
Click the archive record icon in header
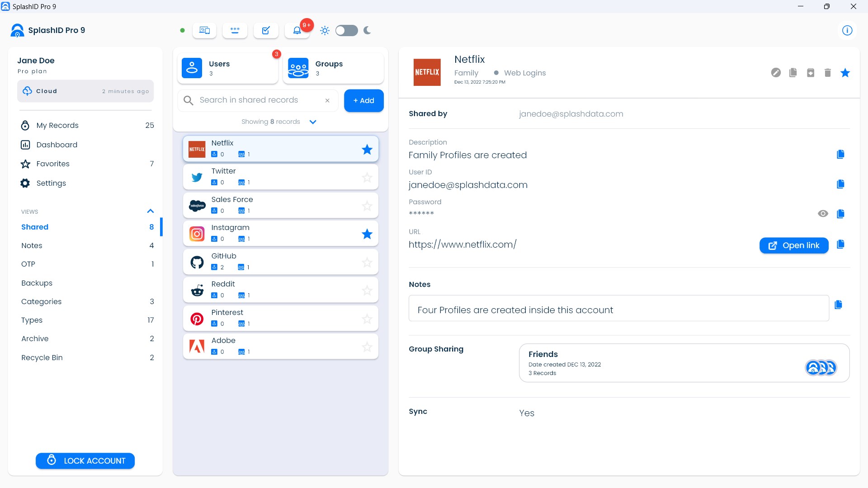point(810,73)
